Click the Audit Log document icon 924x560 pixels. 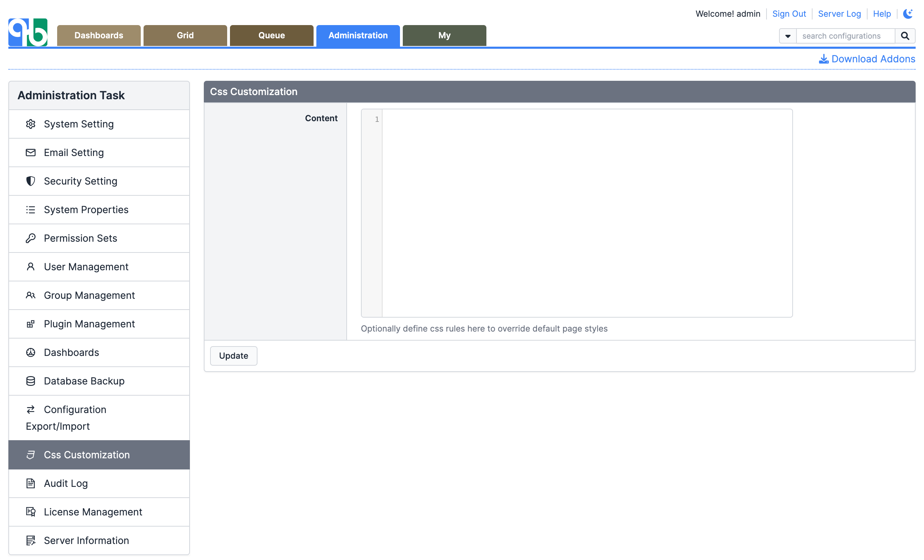(x=30, y=483)
